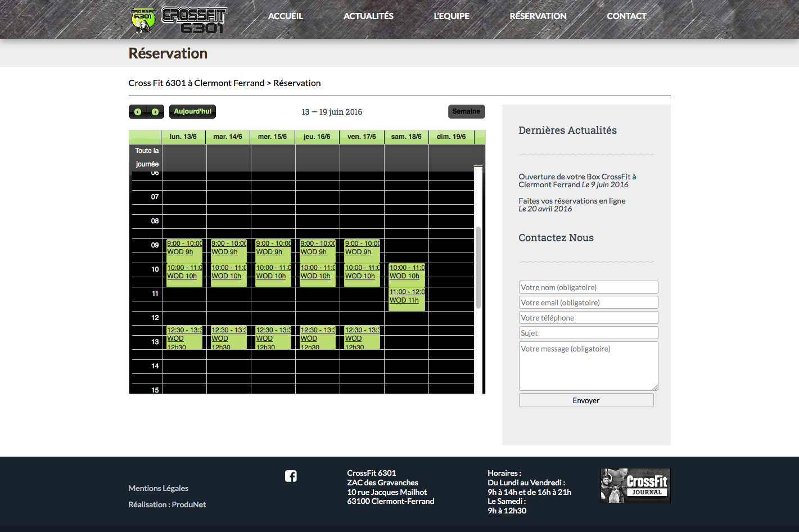
Task: Focus the Votre nom input field
Action: [588, 287]
